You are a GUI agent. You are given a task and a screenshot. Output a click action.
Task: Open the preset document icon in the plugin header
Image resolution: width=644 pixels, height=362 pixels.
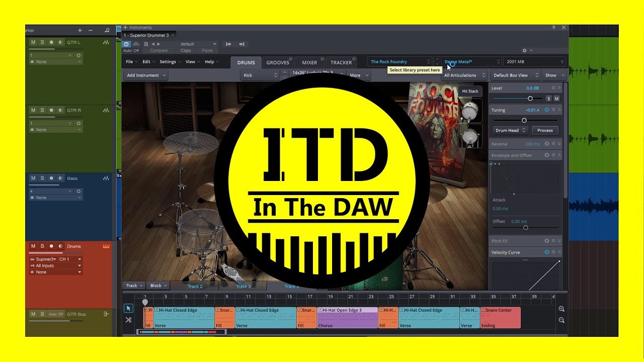146,44
